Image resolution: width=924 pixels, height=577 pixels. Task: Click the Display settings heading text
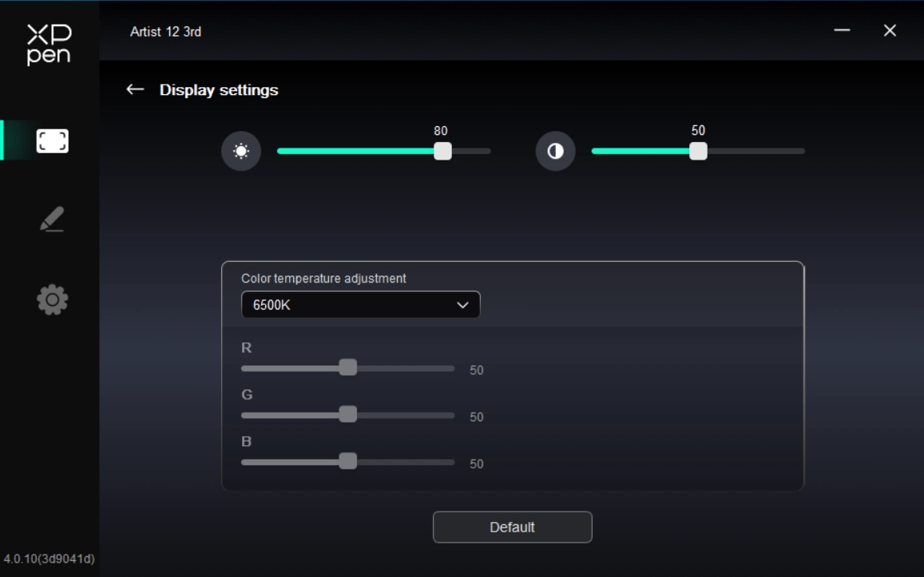(x=219, y=90)
